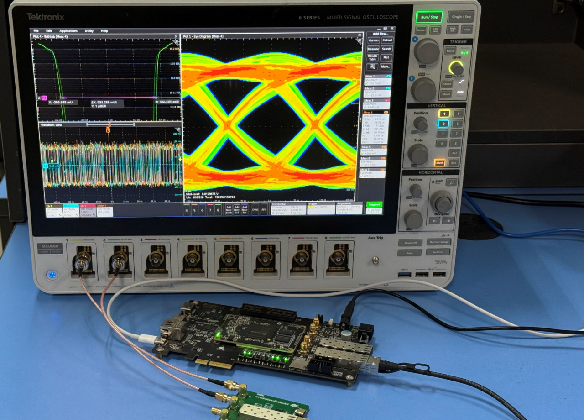Viewport: 585px width, 420px height.
Task: Toggle the Cursors button on
Action: pyautogui.click(x=373, y=40)
